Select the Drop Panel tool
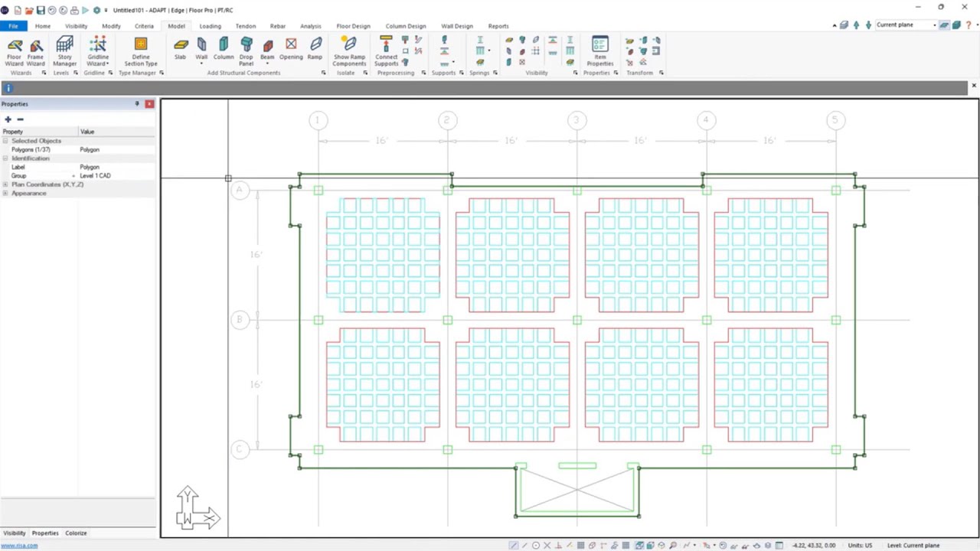The height and width of the screenshot is (551, 980). (x=246, y=51)
